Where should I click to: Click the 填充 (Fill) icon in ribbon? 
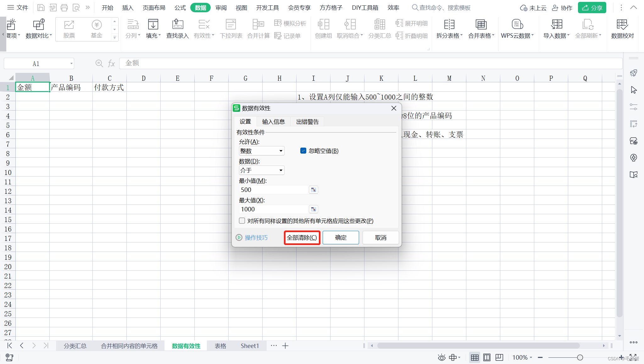click(x=153, y=25)
